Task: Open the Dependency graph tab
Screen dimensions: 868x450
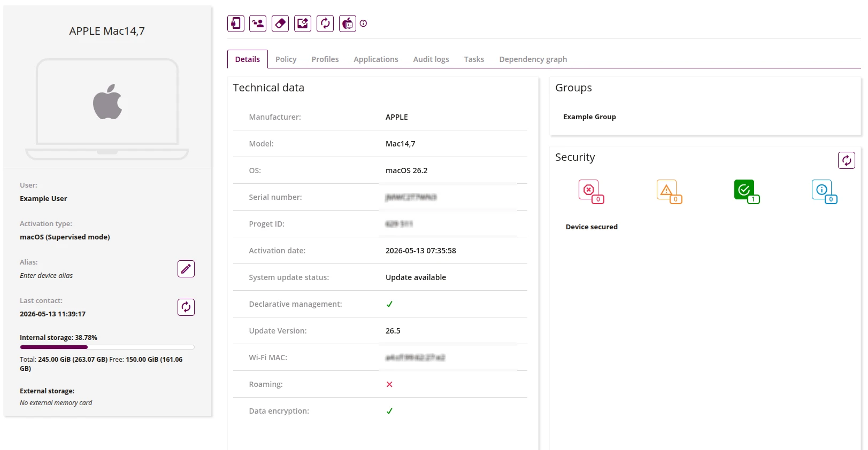Action: pyautogui.click(x=533, y=59)
